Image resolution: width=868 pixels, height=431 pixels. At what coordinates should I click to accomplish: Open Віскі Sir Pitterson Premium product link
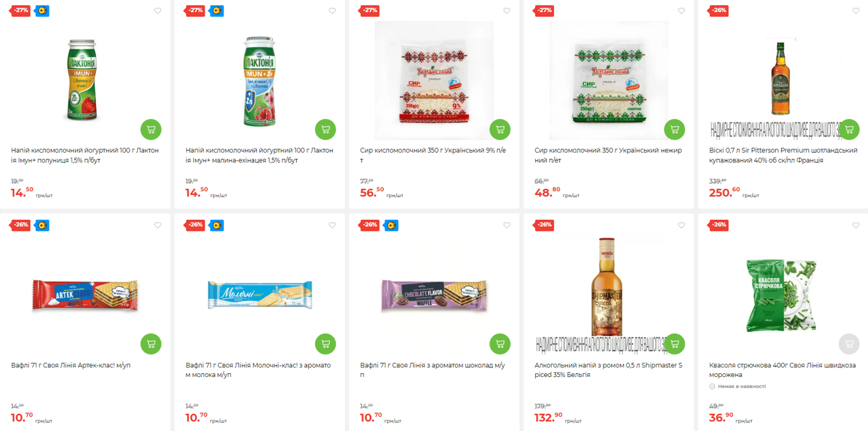[783, 155]
